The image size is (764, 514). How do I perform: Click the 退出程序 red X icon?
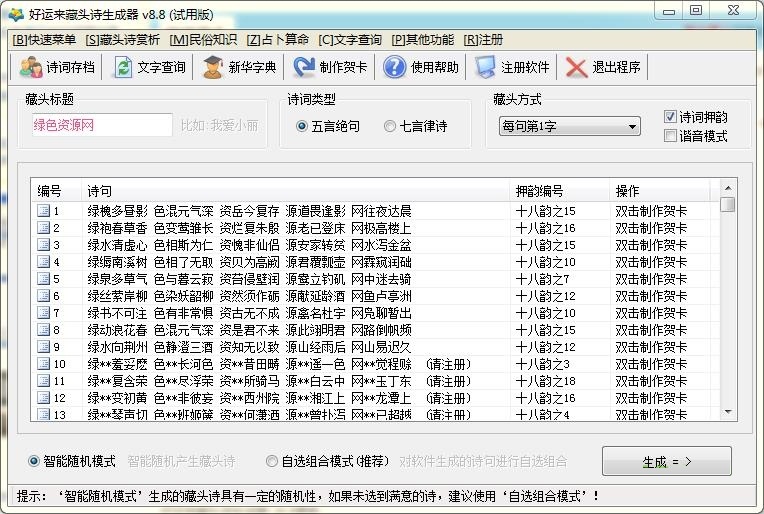tap(576, 67)
